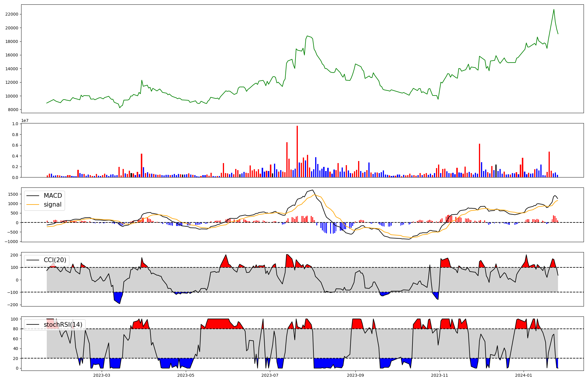The image size is (588, 382).
Task: Click the MACD legend label
Action: (53, 196)
